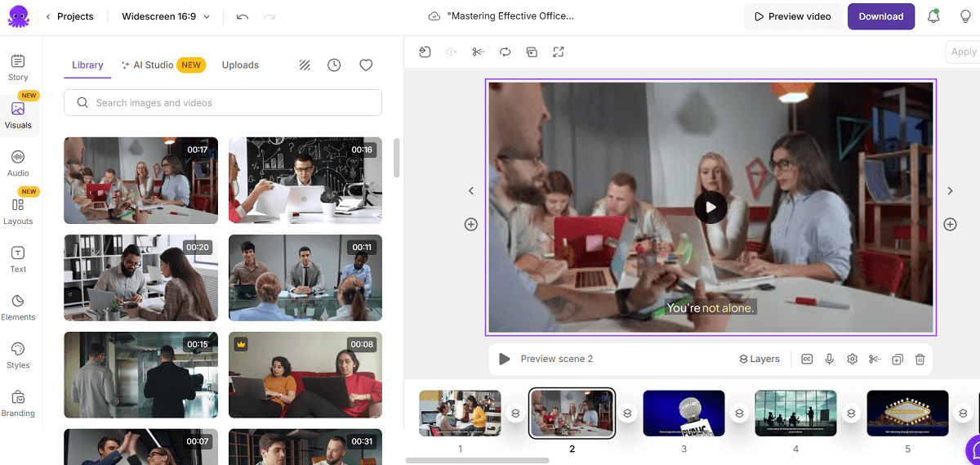
Task: Go to next scene with right chevron
Action: (950, 191)
